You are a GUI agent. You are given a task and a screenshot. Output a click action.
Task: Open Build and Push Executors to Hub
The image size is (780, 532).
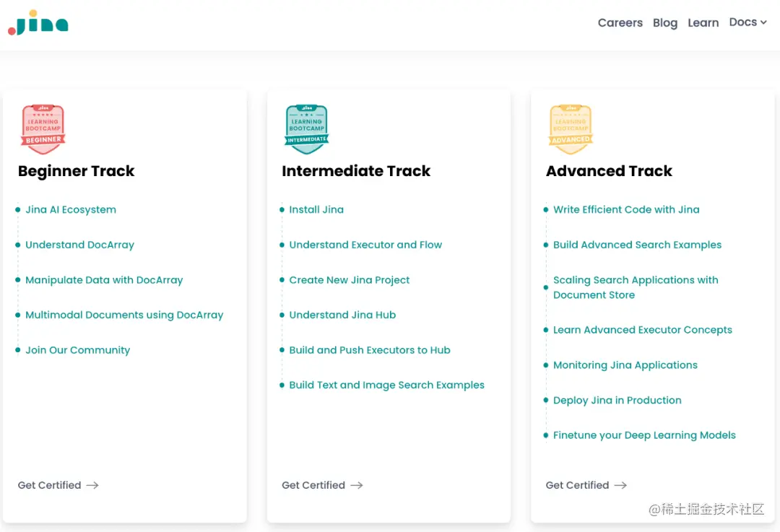point(370,350)
